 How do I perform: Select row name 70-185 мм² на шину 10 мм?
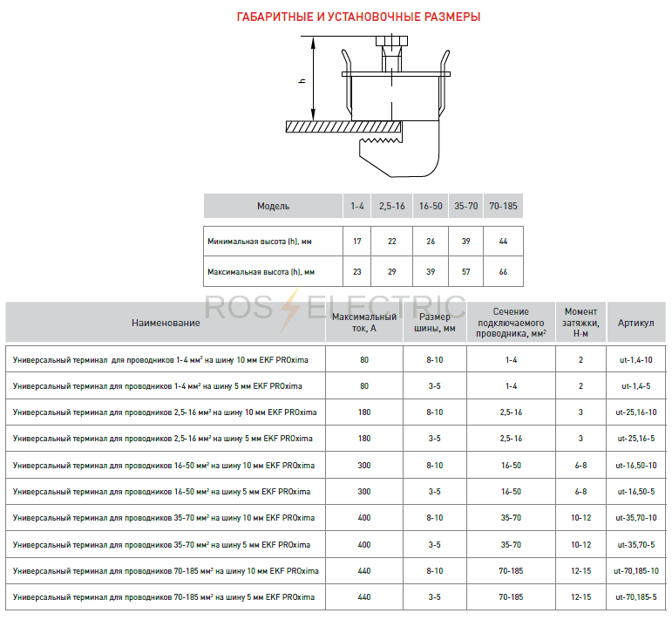point(166,571)
